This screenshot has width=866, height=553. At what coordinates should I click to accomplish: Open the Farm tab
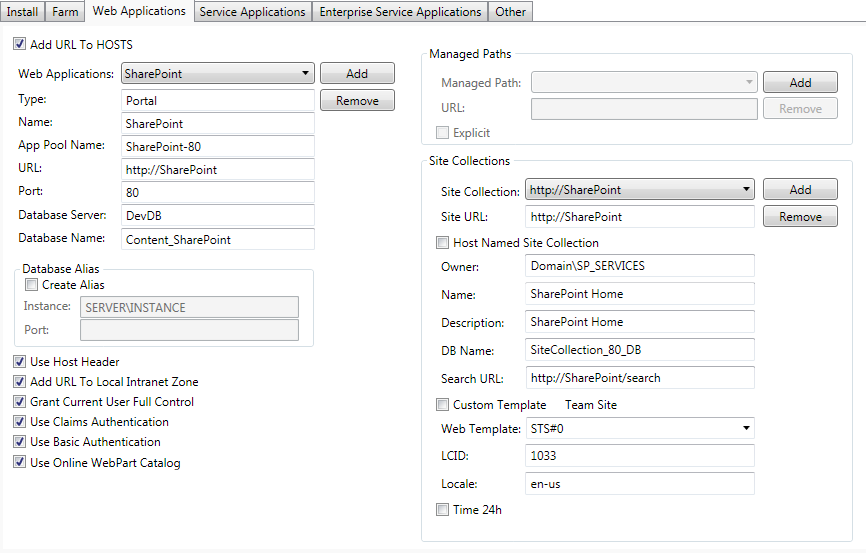tap(65, 12)
